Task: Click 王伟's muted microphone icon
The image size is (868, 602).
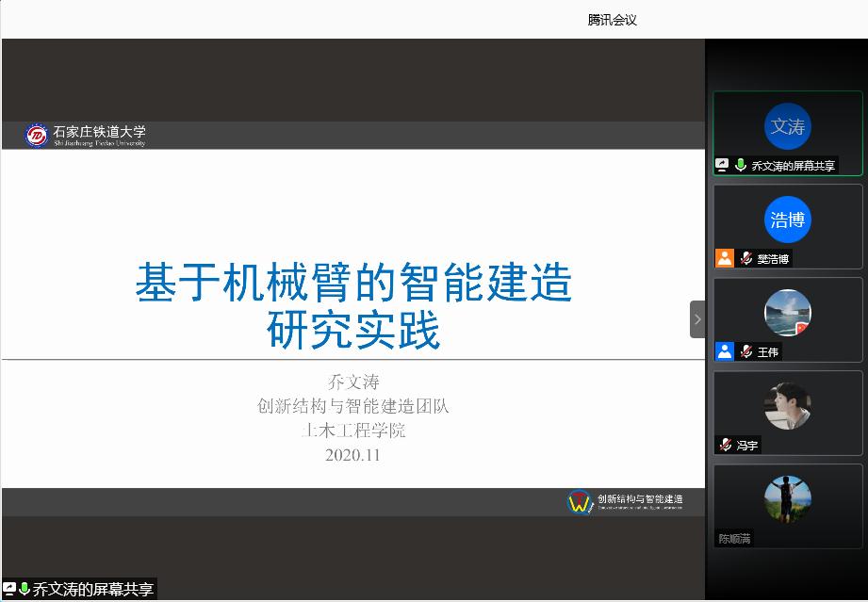Action: [x=746, y=351]
